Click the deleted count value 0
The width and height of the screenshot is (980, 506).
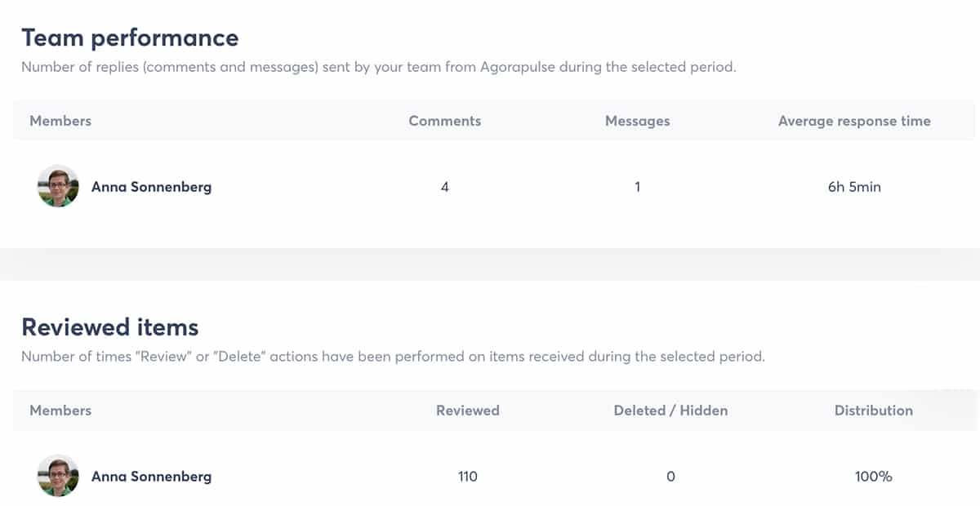tap(670, 477)
